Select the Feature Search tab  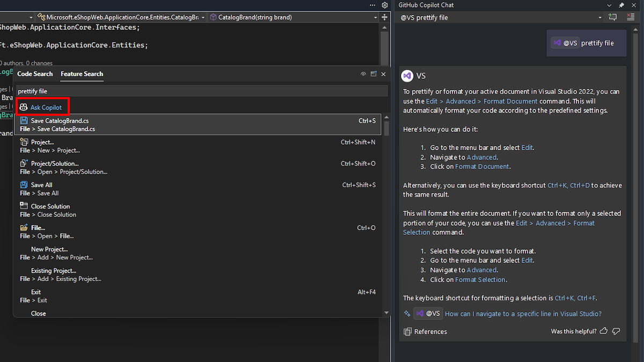82,74
